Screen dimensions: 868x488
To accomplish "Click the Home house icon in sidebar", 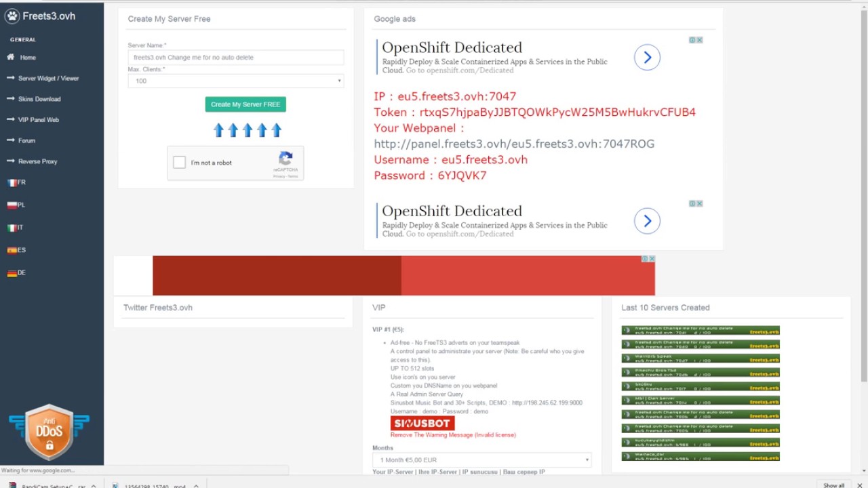I will pyautogui.click(x=11, y=57).
